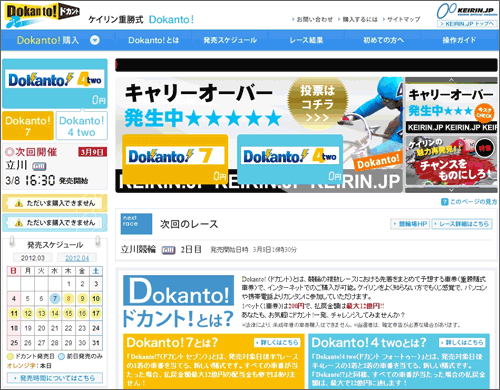
Task: Select day 7 on the calendar
Action: 55,298
